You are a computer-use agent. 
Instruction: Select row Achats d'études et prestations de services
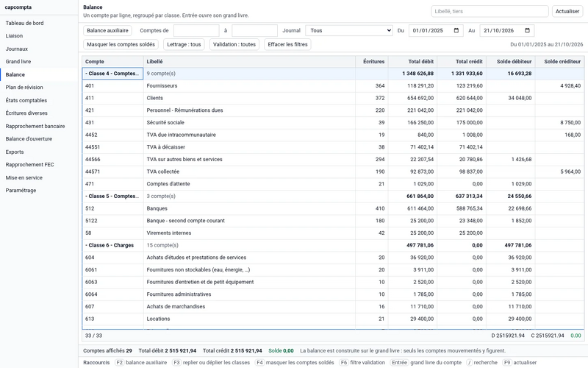[x=333, y=258]
